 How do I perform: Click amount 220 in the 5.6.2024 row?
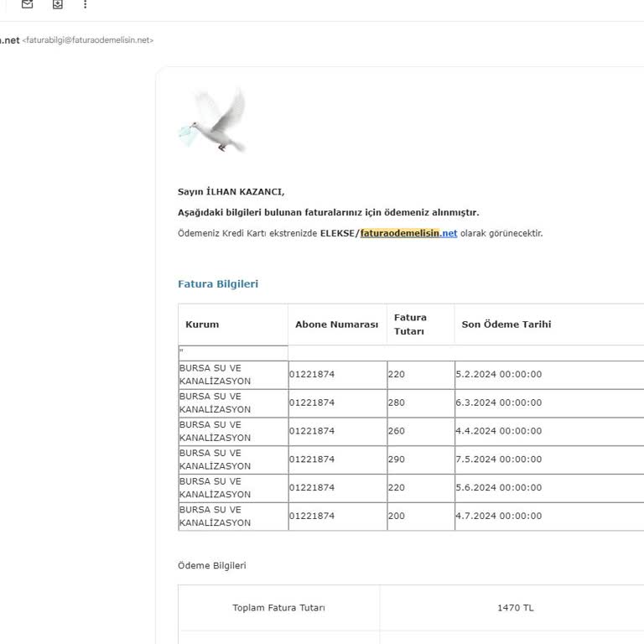397,487
